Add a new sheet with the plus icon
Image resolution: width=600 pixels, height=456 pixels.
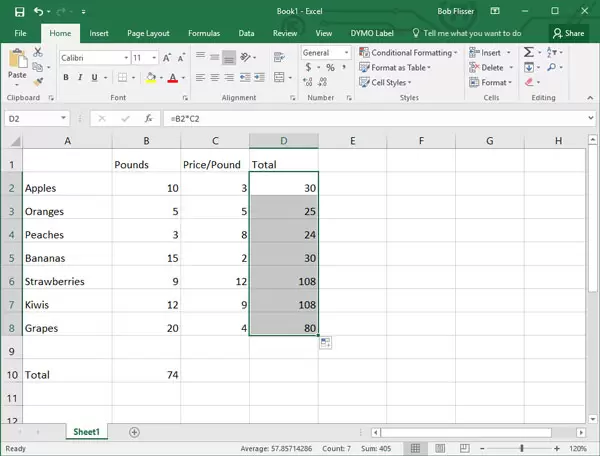[x=134, y=432]
